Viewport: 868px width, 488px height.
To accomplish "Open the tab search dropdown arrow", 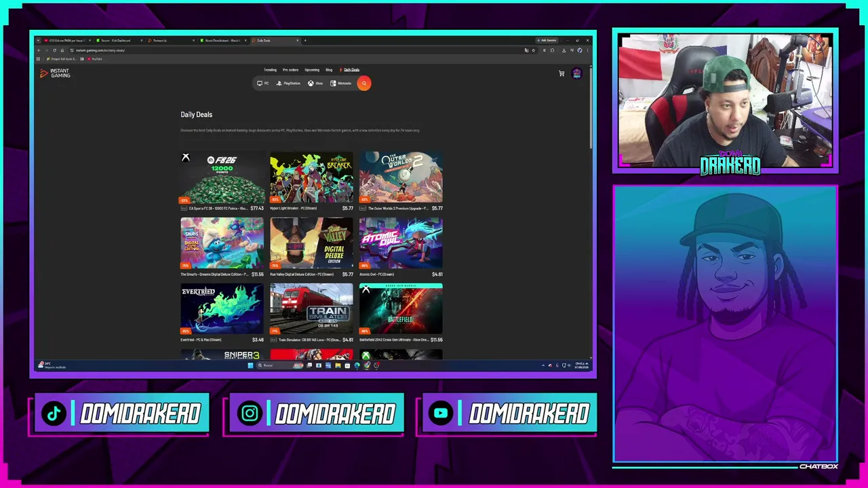I will [x=38, y=41].
